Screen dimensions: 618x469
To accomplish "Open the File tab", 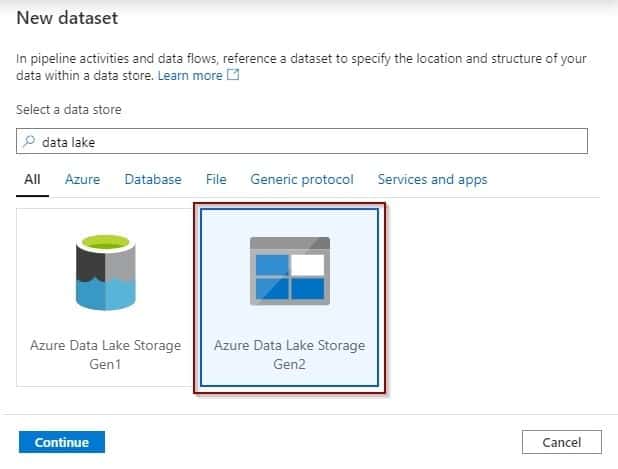I will pos(216,179).
